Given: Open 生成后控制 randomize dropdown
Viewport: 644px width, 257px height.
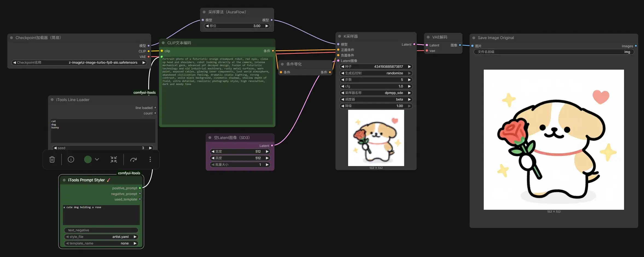Looking at the screenshot, I should coord(376,73).
